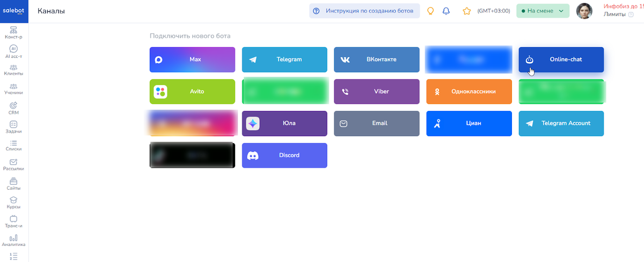Viewport: 644px width, 262px height.
Task: Open the Рассылки sidebar icon
Action: click(14, 165)
